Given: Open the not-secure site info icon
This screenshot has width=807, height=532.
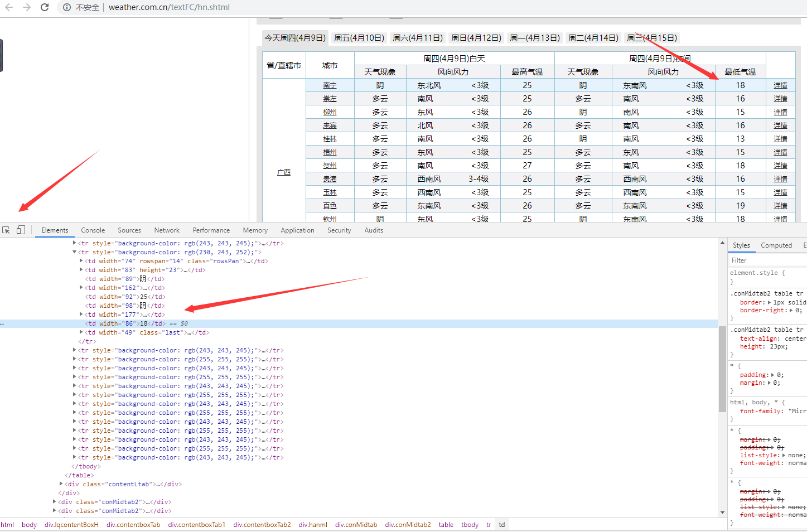Looking at the screenshot, I should 67,7.
